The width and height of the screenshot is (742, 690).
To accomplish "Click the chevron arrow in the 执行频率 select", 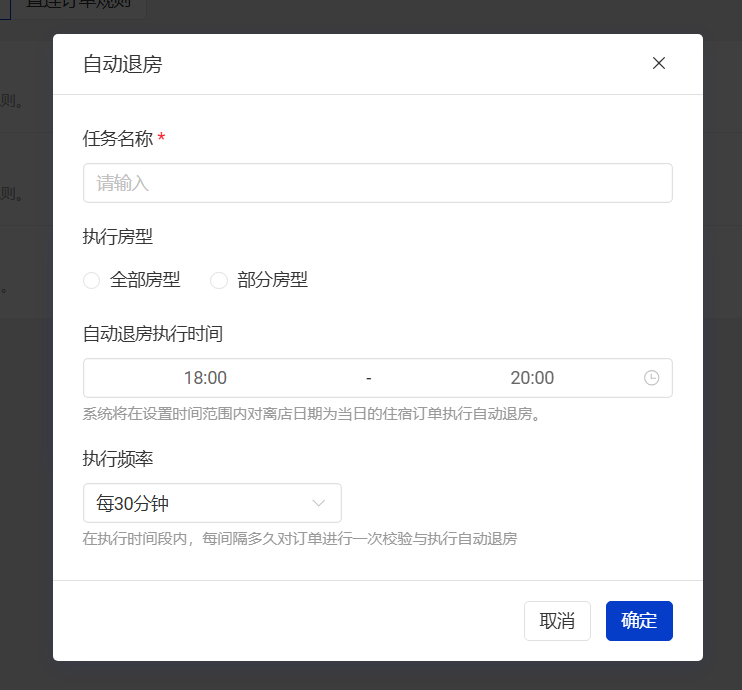I will [320, 503].
